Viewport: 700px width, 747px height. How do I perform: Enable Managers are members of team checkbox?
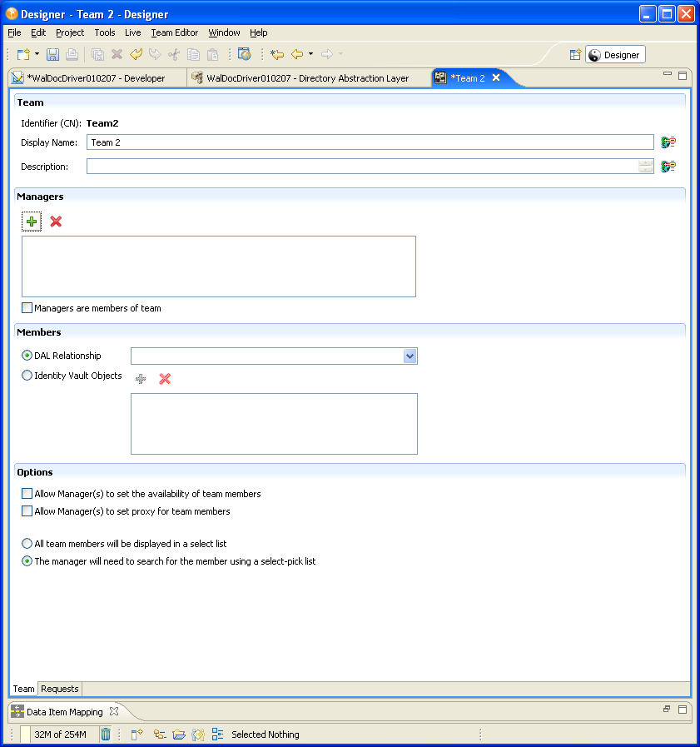pos(27,308)
